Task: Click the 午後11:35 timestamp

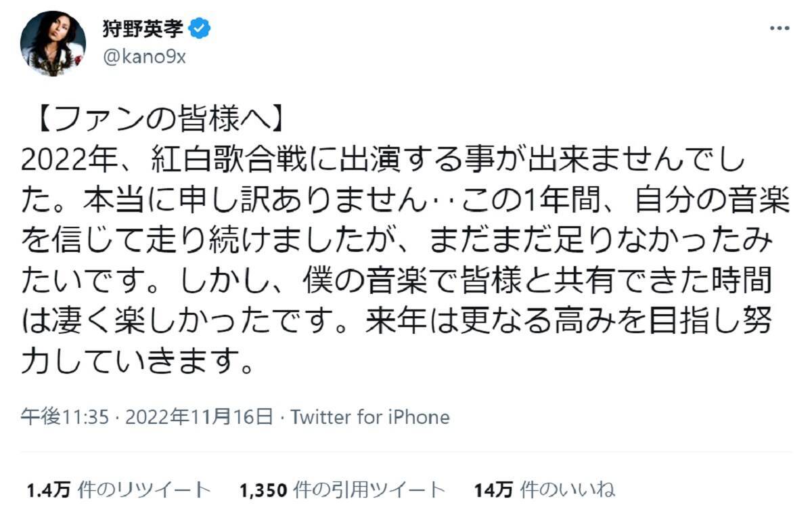Action: point(64,416)
